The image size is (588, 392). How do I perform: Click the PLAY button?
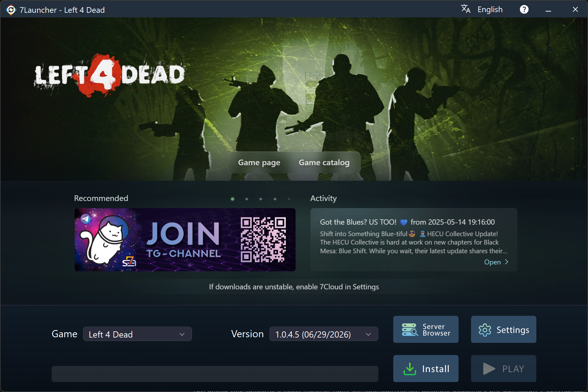(x=503, y=369)
